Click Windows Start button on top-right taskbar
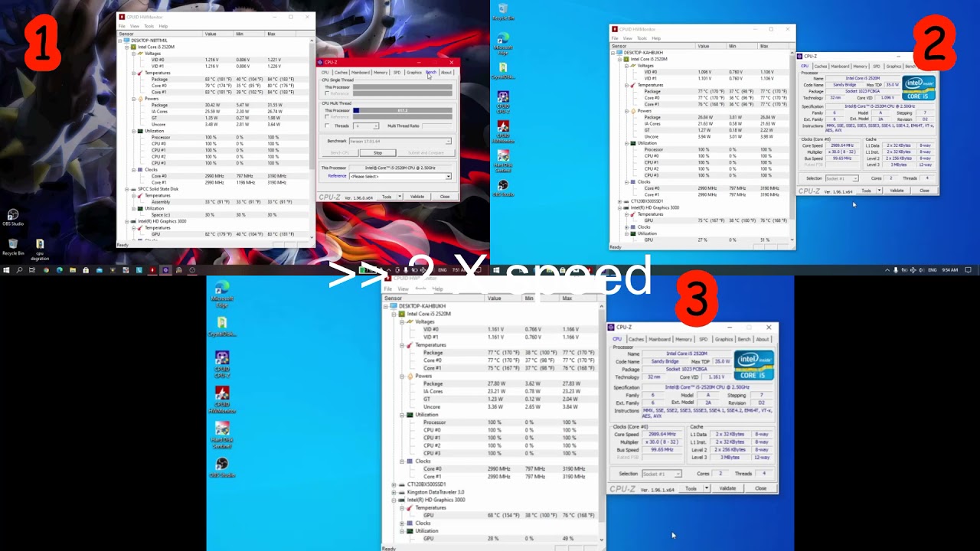The image size is (980, 551). pyautogui.click(x=496, y=269)
